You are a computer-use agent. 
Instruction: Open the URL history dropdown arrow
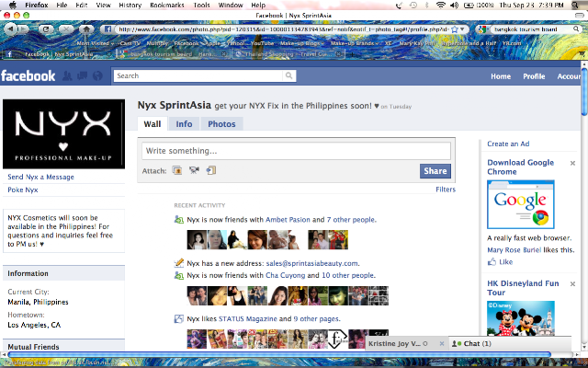coord(462,29)
